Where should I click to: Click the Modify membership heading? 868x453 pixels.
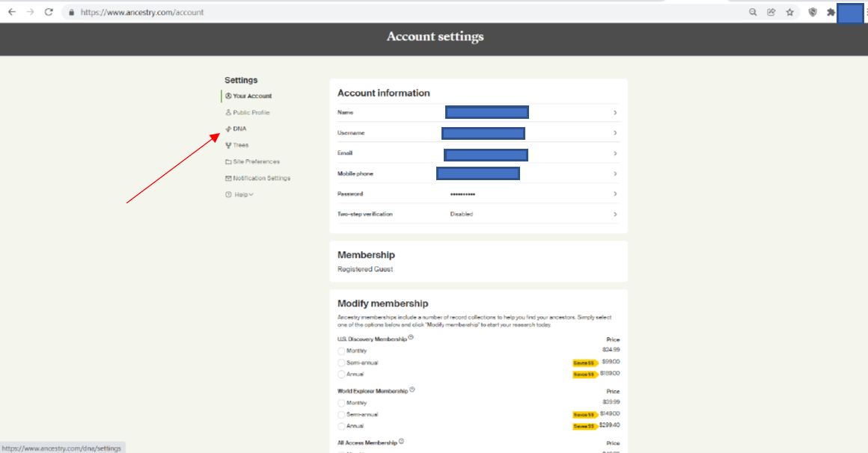383,303
